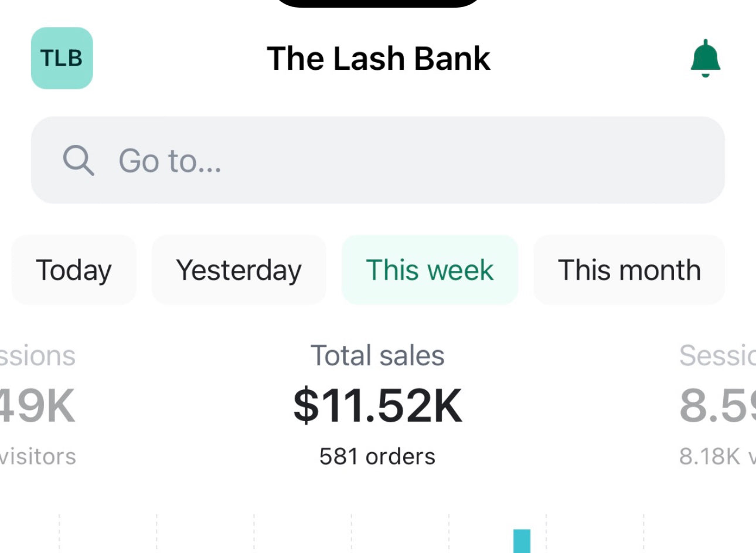Tap the 8.59 sessions value
The height and width of the screenshot is (553, 756).
717,406
